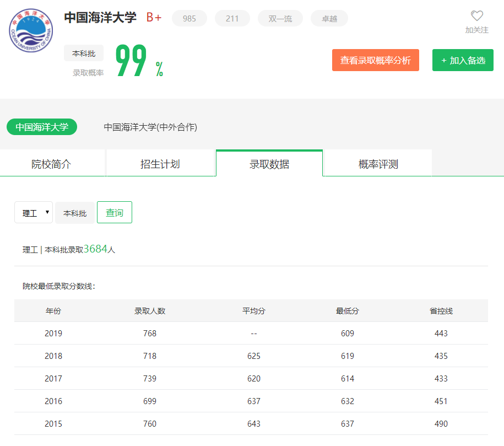Switch to the 概率评测 tab
Image resolution: width=504 pixels, height=446 pixels.
(378, 164)
